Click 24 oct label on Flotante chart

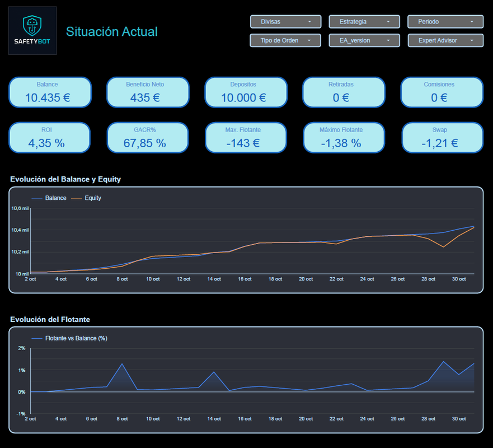tap(367, 419)
